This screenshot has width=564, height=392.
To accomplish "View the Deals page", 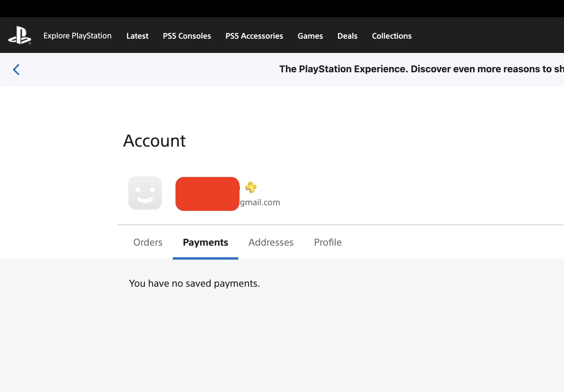I will tap(347, 36).
